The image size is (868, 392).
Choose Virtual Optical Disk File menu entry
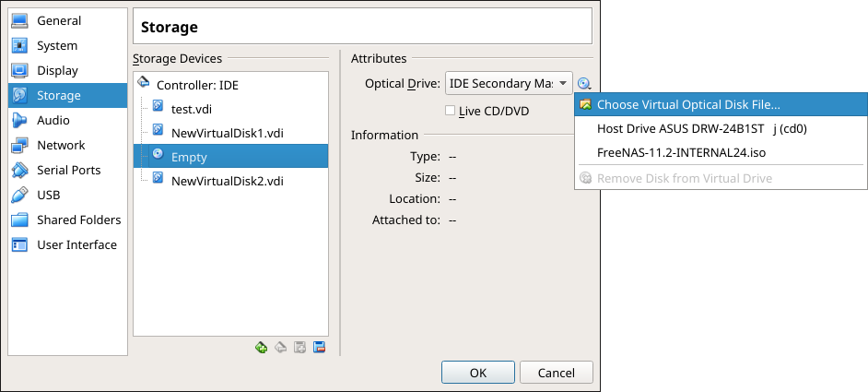click(x=687, y=105)
